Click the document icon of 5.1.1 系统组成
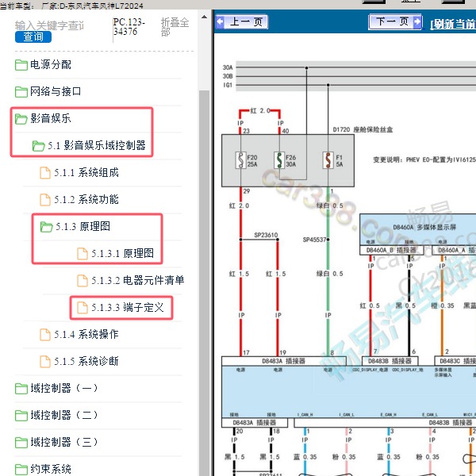The width and height of the screenshot is (476, 476). click(45, 173)
